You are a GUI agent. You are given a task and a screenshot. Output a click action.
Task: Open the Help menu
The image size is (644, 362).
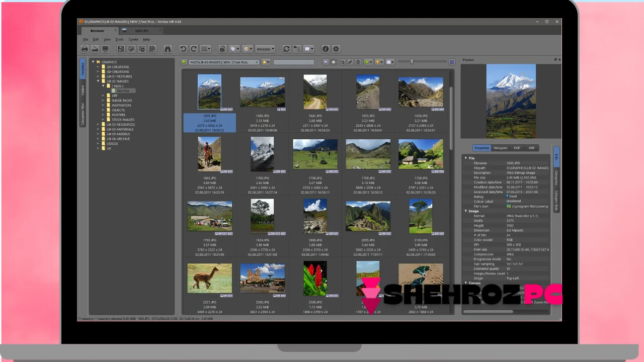146,39
